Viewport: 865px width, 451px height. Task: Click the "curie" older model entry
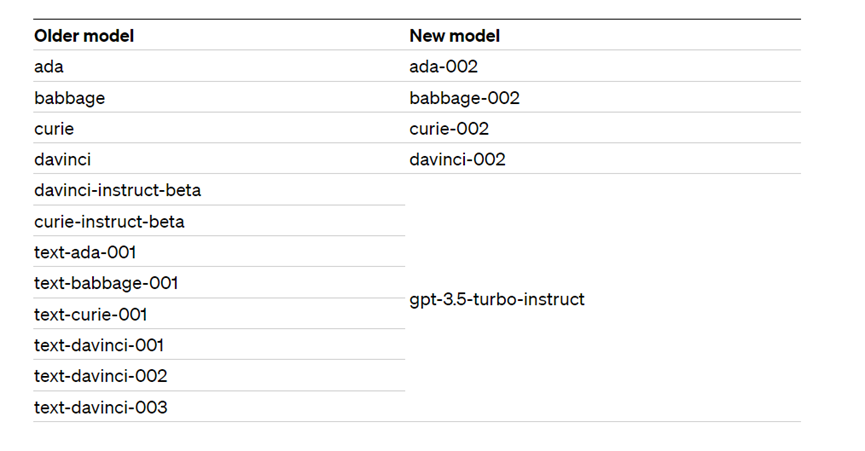click(x=54, y=129)
